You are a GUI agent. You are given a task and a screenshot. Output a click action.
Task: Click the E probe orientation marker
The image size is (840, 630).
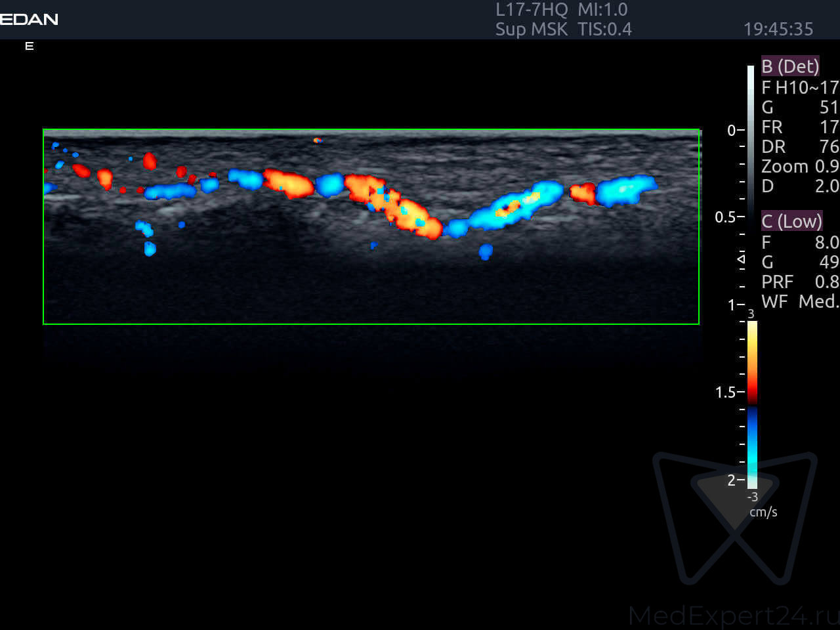point(29,46)
